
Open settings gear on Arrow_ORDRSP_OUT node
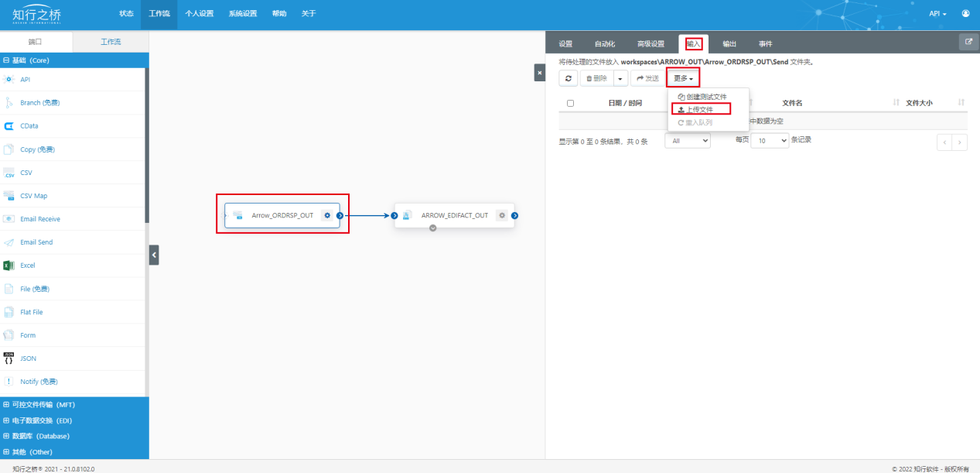pyautogui.click(x=327, y=215)
